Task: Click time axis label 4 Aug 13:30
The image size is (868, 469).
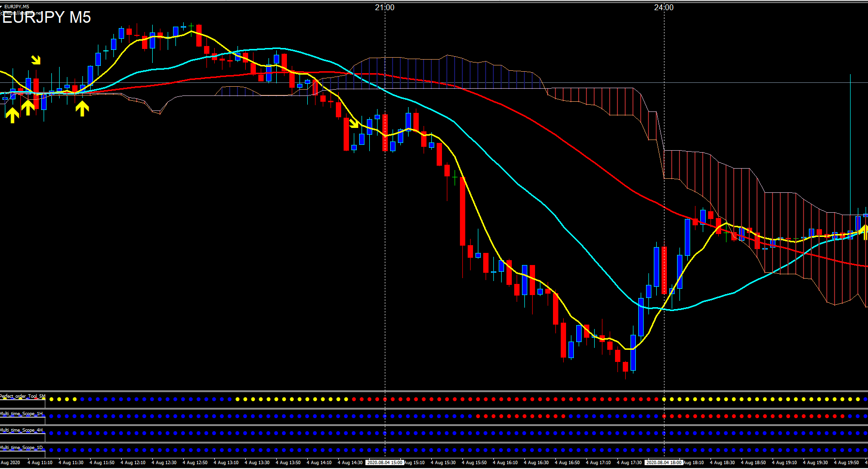Action: (257, 463)
